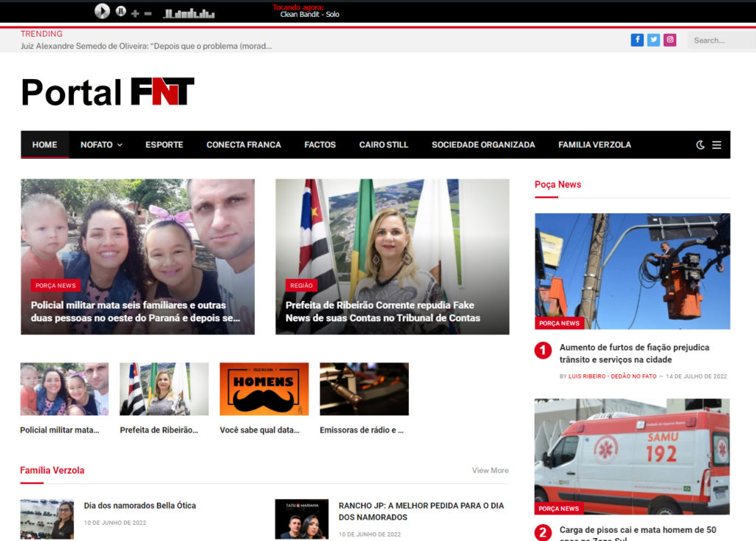Image resolution: width=756 pixels, height=541 pixels.
Task: Open the Prefeita de Ribeirão Corrente headline
Action: click(x=382, y=311)
